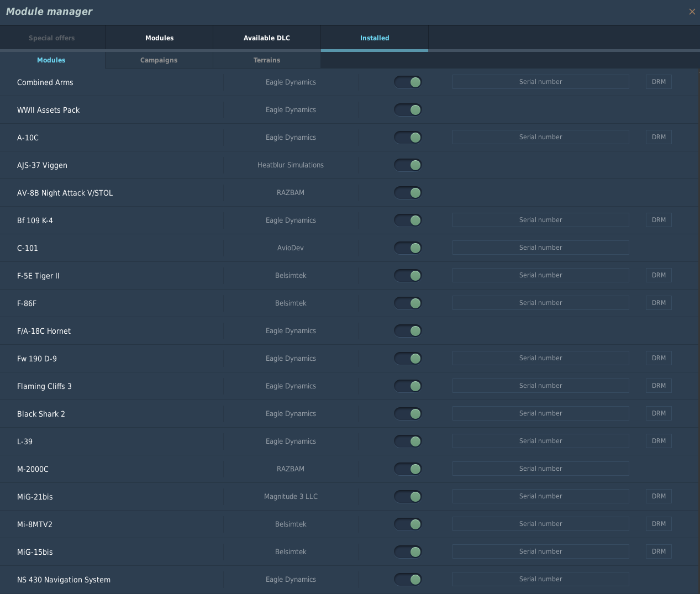Toggle the C-101 module switch
This screenshot has width=700, height=594.
coord(408,248)
